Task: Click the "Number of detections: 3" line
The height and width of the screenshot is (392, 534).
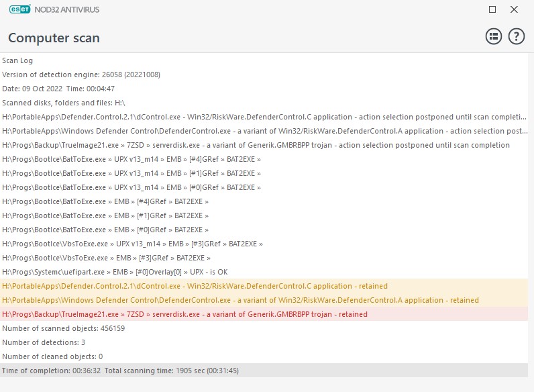Action: point(44,342)
